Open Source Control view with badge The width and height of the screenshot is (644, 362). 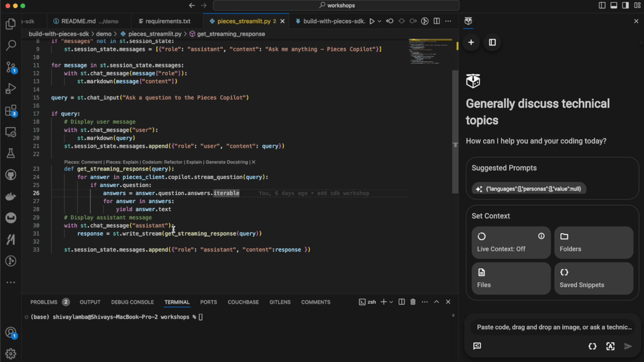point(11,67)
